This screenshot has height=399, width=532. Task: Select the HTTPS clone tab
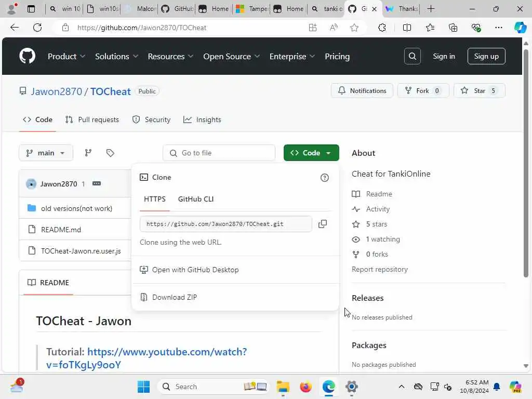point(155,199)
